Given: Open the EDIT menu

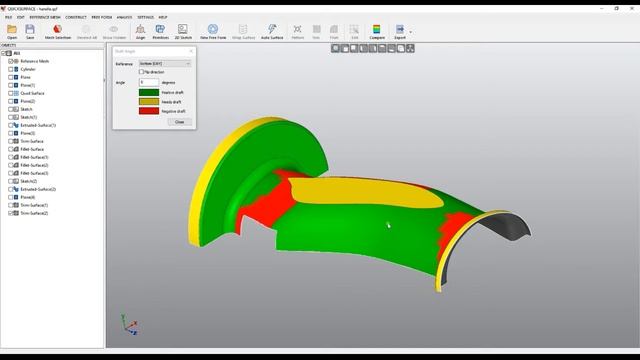Looking at the screenshot, I should (21, 18).
